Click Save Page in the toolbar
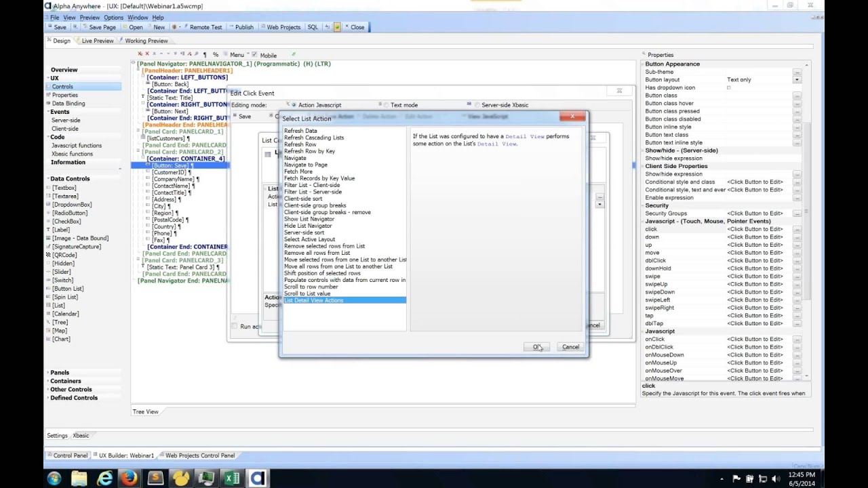Image resolution: width=868 pixels, height=488 pixels. pyautogui.click(x=98, y=27)
